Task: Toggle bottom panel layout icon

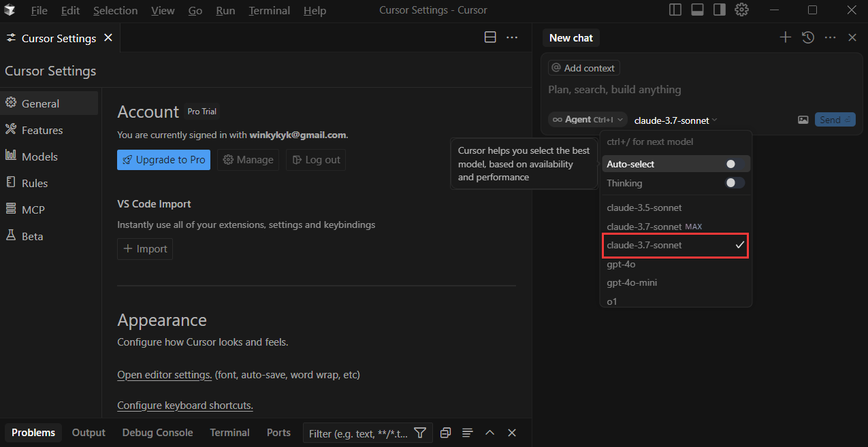Action: (x=697, y=10)
